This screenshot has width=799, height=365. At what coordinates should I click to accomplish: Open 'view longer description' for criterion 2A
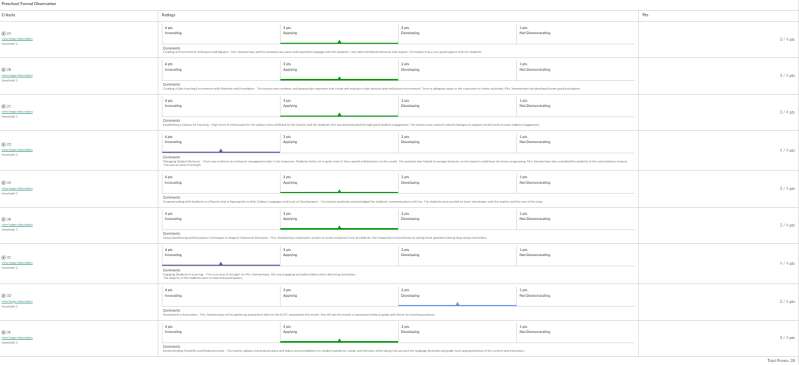point(17,39)
